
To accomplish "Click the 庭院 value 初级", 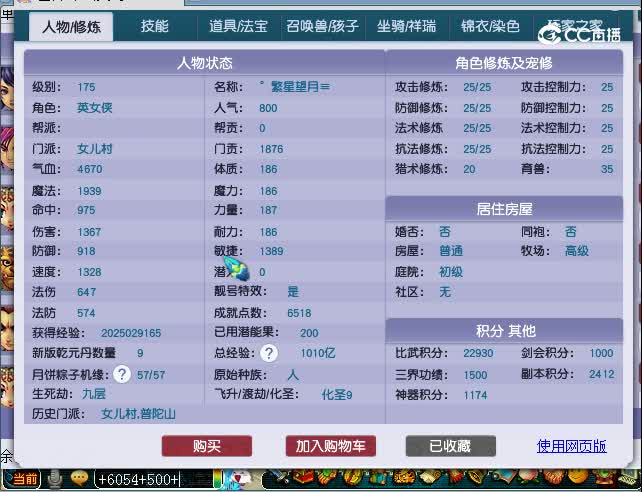I will point(451,272).
